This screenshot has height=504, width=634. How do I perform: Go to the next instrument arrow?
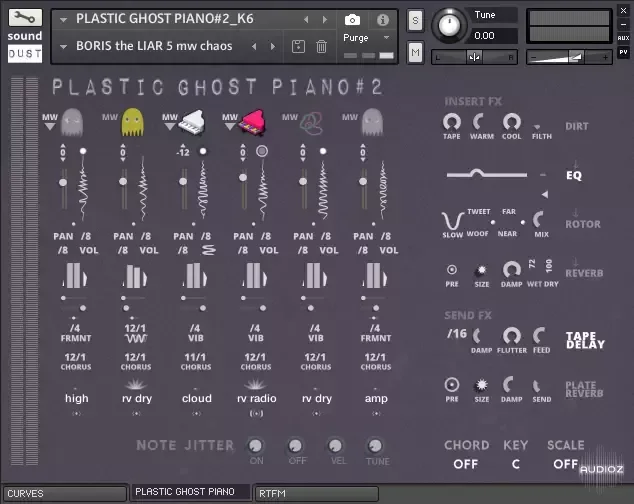tap(325, 19)
